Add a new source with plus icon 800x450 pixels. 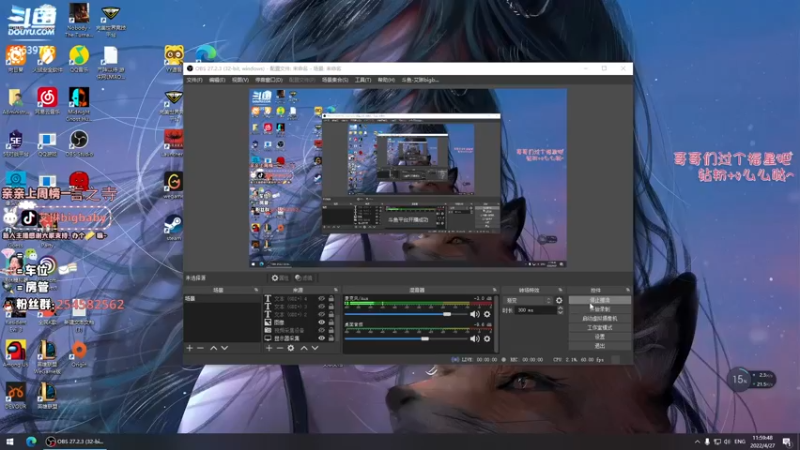[x=269, y=348]
